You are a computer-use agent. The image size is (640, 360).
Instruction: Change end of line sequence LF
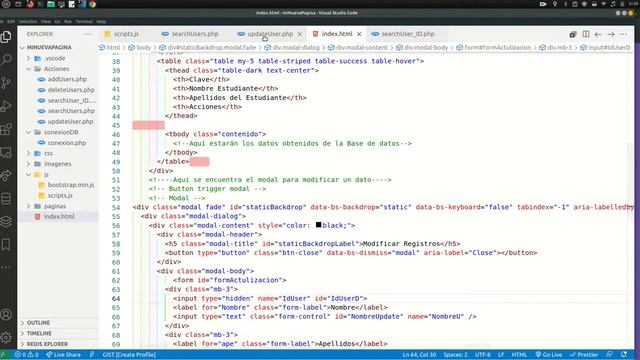tap(501, 355)
